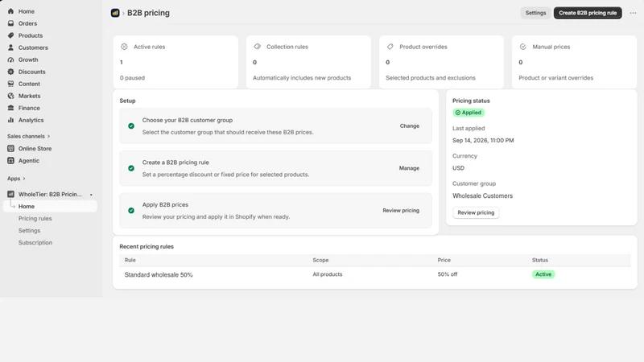Click the WholeTier app icon in sidebar
Screen dimensions: 644x362
click(10, 194)
